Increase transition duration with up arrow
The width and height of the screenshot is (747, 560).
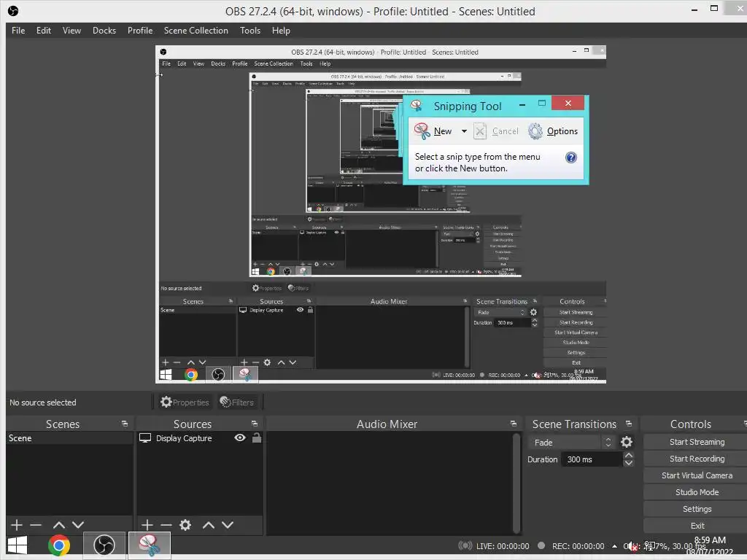coord(629,455)
